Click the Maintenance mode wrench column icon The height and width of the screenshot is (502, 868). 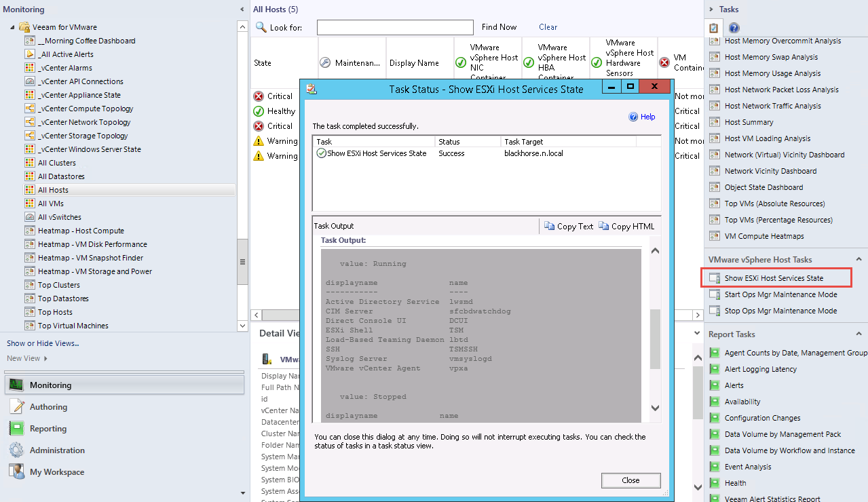pos(325,63)
